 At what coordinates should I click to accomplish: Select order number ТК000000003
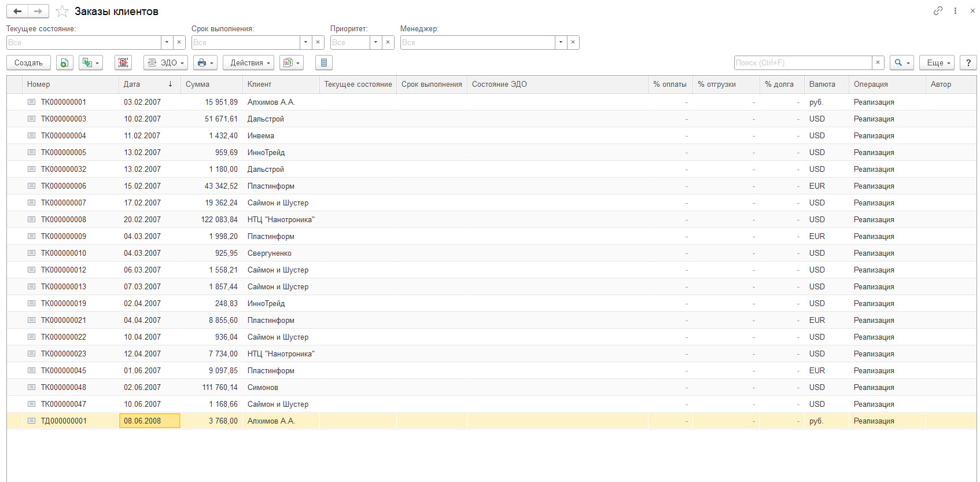64,119
